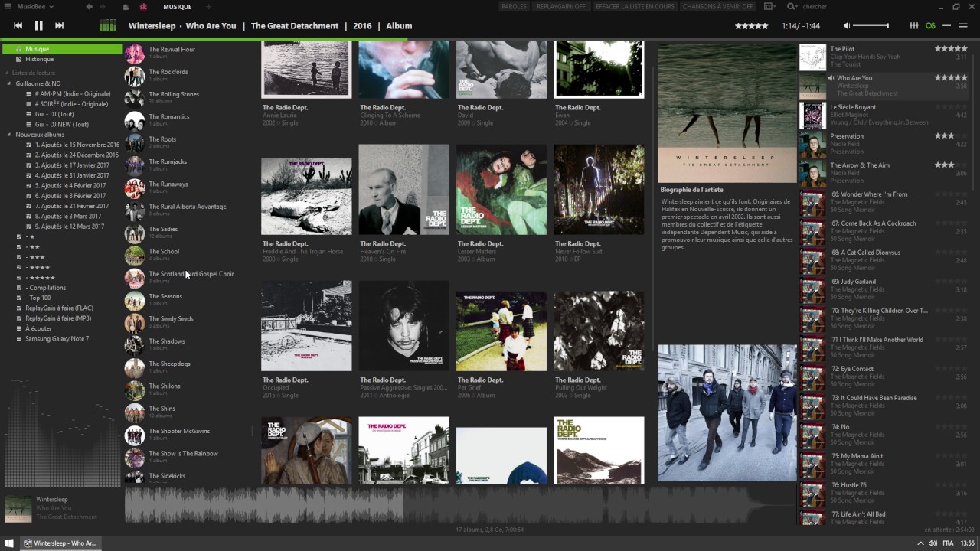Click the search magnifier icon
This screenshot has width=980, height=551.
(x=791, y=7)
